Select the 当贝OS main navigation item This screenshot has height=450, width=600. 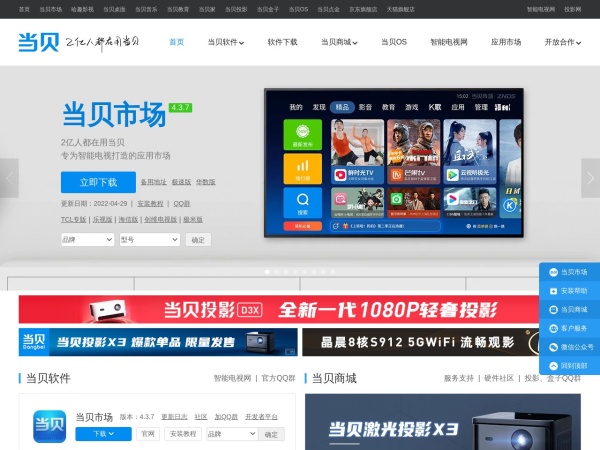pyautogui.click(x=394, y=42)
